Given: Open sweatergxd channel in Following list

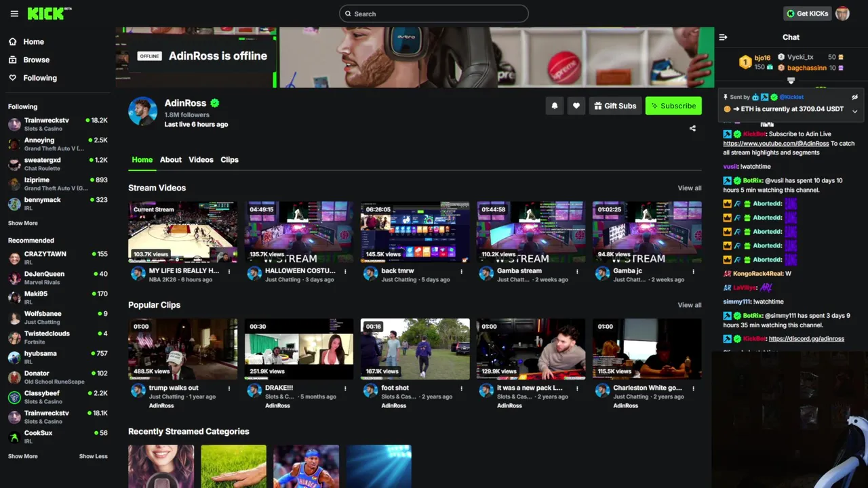Looking at the screenshot, I should point(58,164).
